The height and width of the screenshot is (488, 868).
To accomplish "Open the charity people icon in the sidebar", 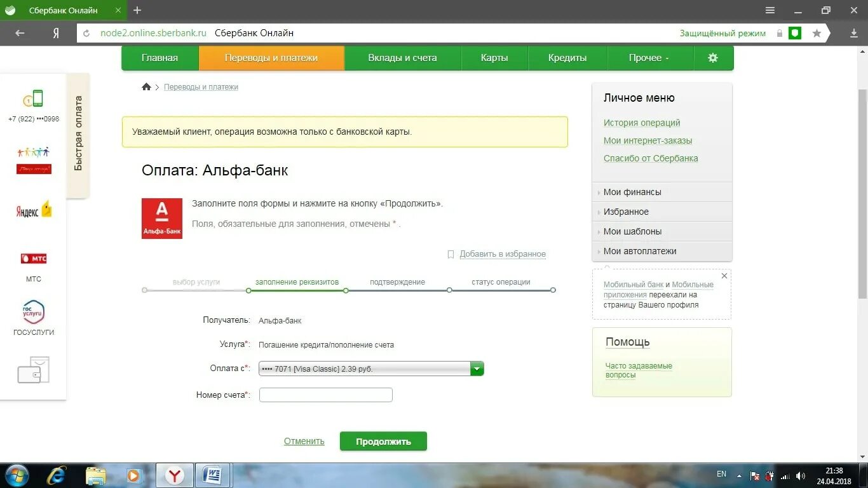I will pos(34,159).
